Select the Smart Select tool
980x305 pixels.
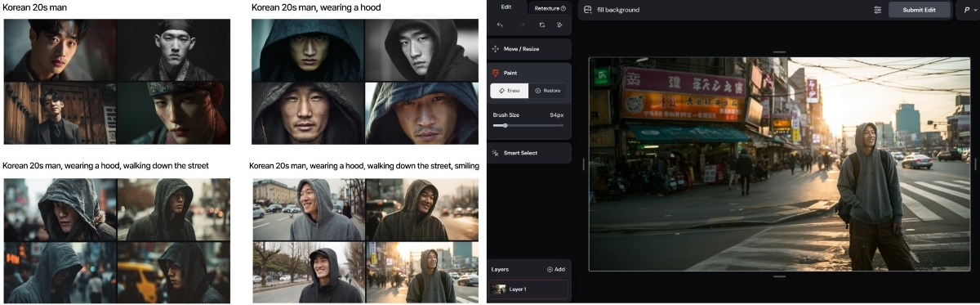pyautogui.click(x=529, y=153)
